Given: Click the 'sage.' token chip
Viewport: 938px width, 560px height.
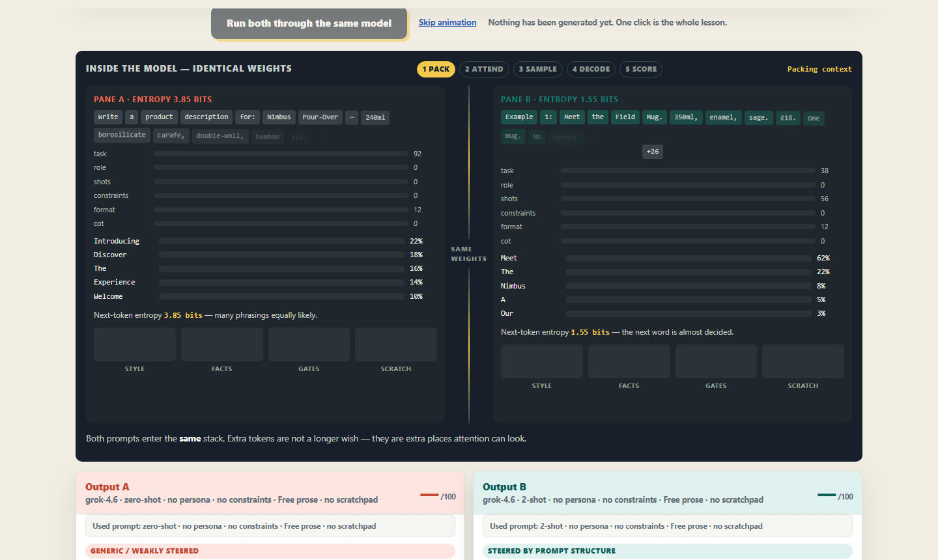Looking at the screenshot, I should [758, 118].
